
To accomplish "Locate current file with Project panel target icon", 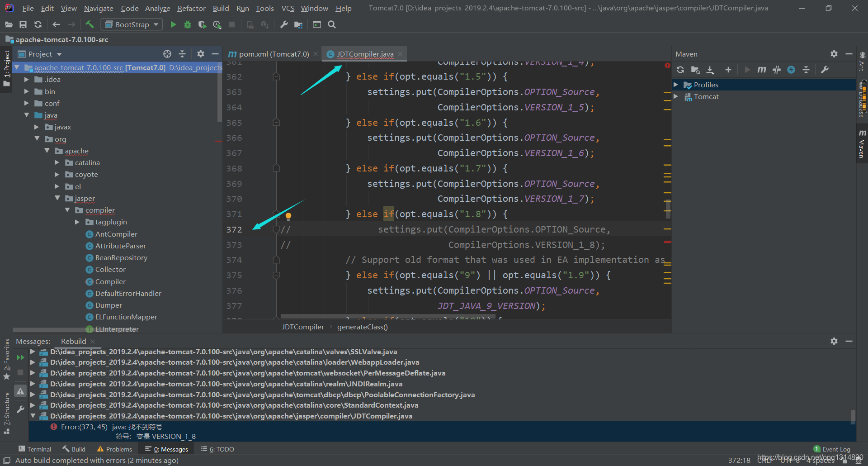I will coord(167,54).
